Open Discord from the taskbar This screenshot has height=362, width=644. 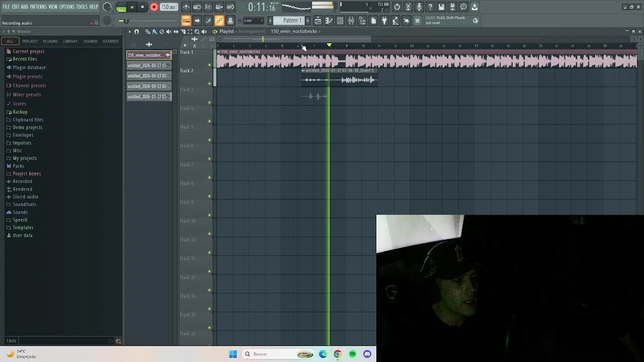coord(367,354)
